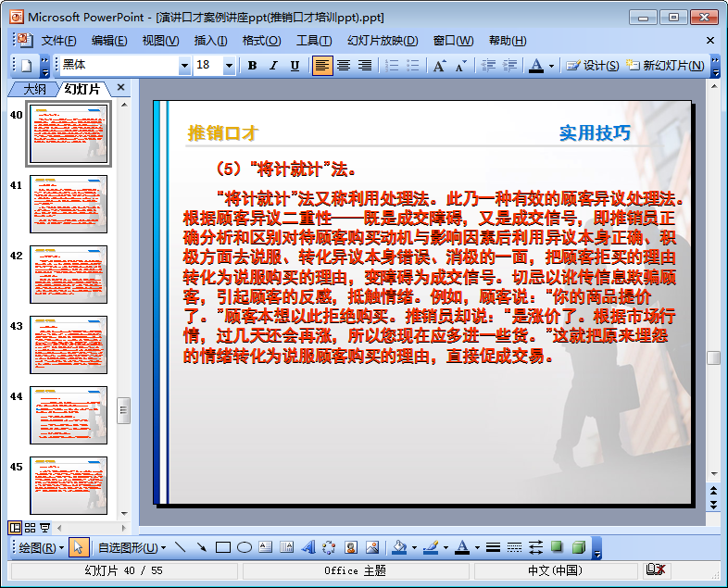The image size is (728, 588).
Task: Insert picture from file icon
Action: [372, 547]
